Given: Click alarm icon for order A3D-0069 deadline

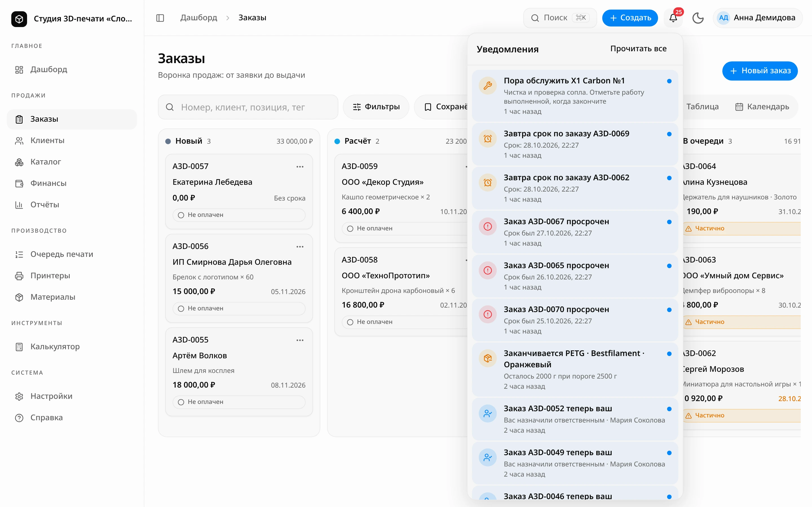Looking at the screenshot, I should (487, 139).
